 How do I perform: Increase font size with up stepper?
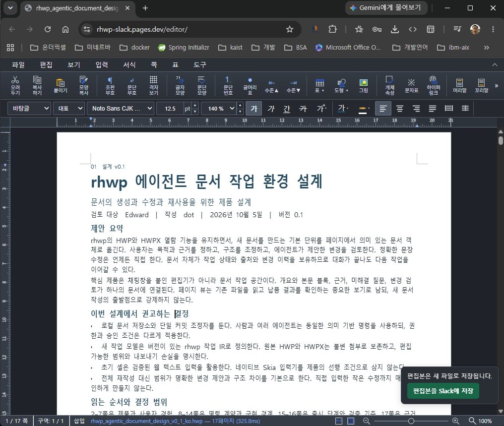(x=195, y=105)
